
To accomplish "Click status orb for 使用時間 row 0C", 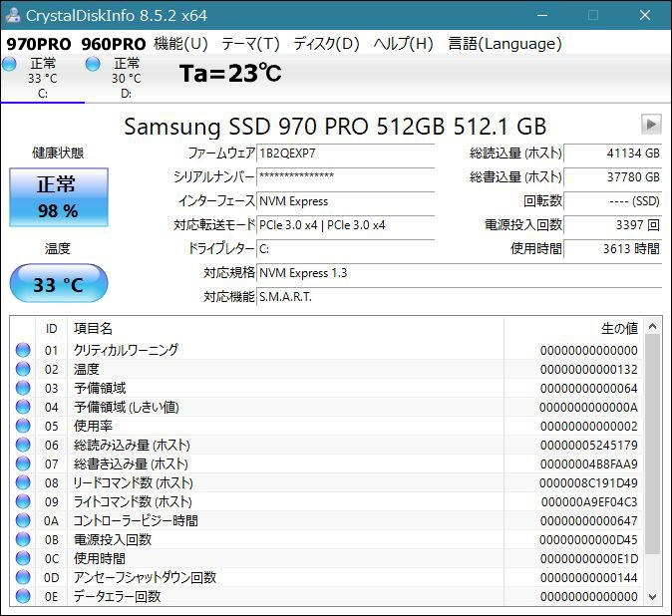I will [x=23, y=558].
